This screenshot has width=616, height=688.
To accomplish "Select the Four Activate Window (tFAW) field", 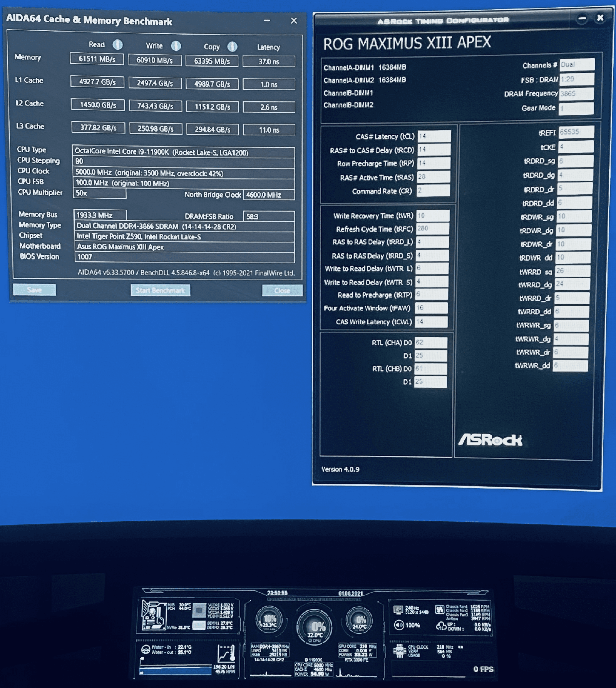I will (x=432, y=308).
